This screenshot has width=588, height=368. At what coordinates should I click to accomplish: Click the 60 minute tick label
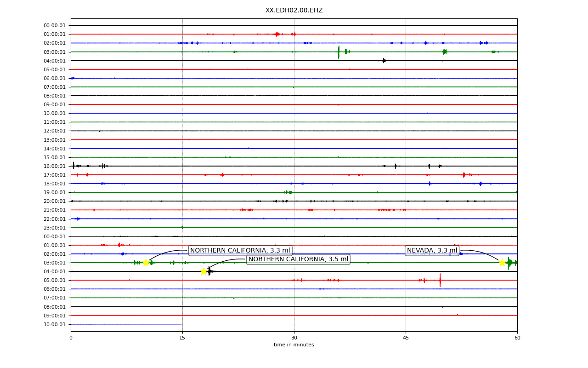[517, 338]
